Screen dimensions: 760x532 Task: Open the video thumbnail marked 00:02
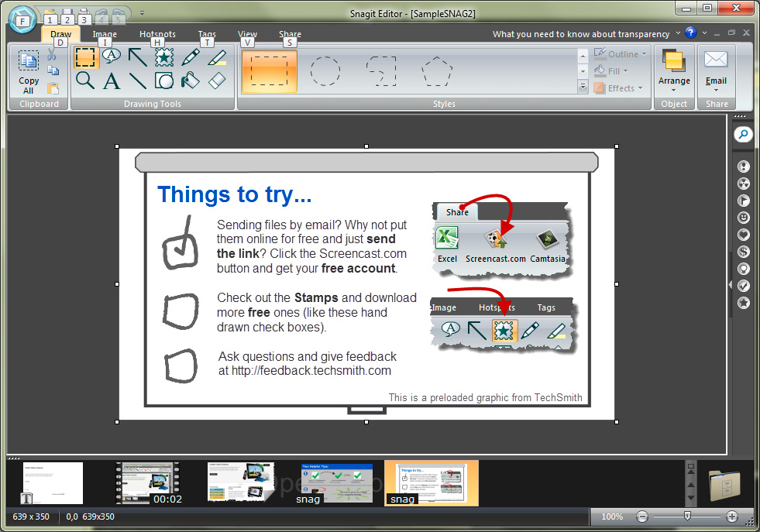146,482
